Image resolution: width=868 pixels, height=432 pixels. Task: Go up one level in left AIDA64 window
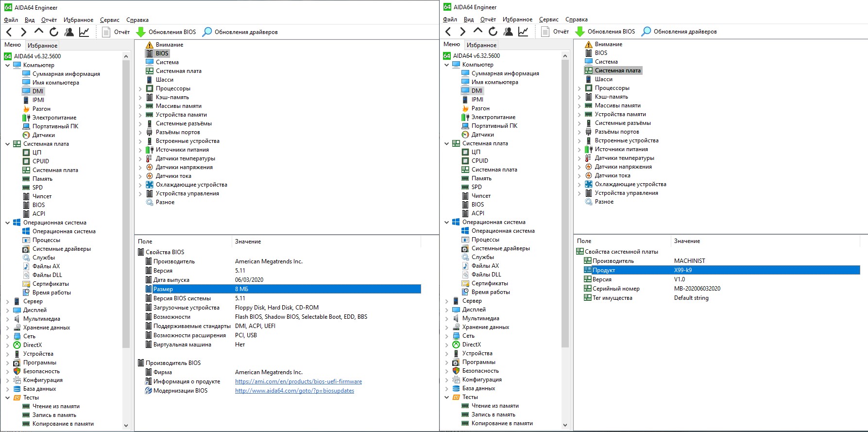click(39, 32)
